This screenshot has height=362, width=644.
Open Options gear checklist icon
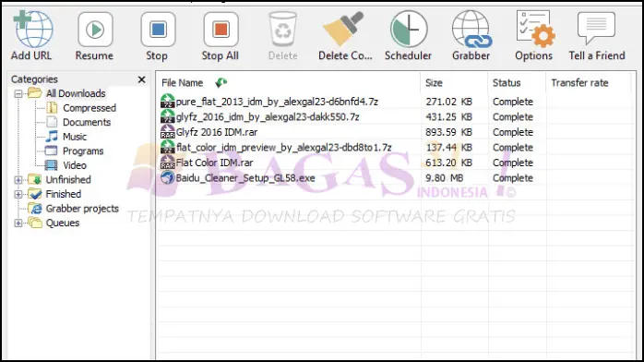pyautogui.click(x=535, y=30)
